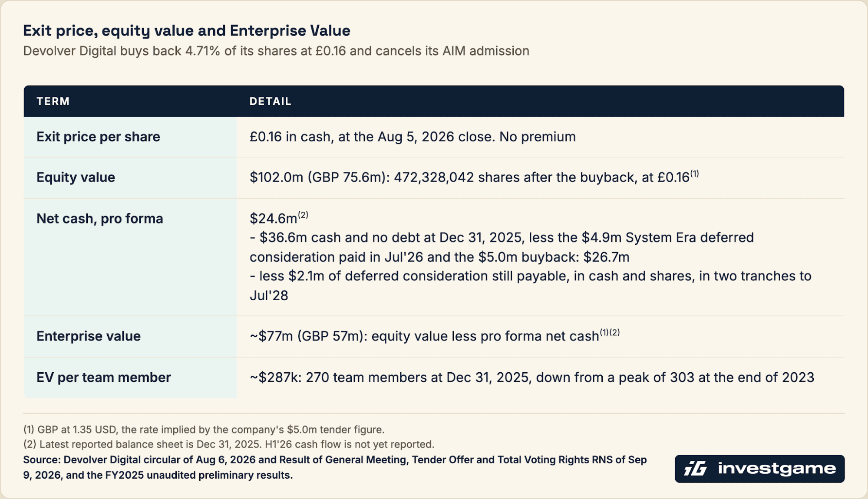Click the deferred consideration still payable line
The width and height of the screenshot is (868, 499).
[x=530, y=286]
